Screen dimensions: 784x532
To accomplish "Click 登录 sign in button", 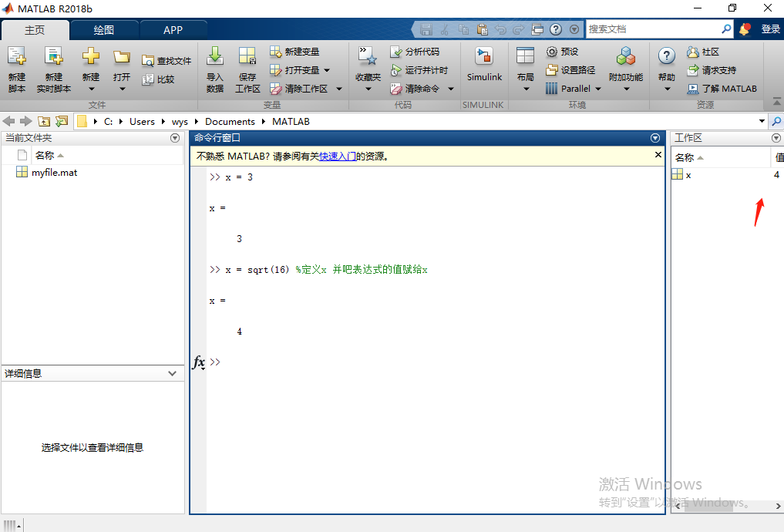I will point(770,29).
